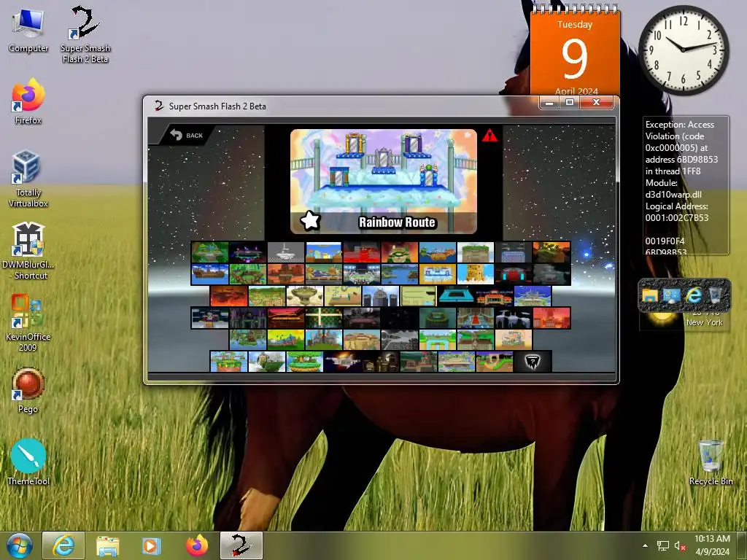Open the Computer desktop icon
Image resolution: width=747 pixels, height=560 pixels.
28,31
